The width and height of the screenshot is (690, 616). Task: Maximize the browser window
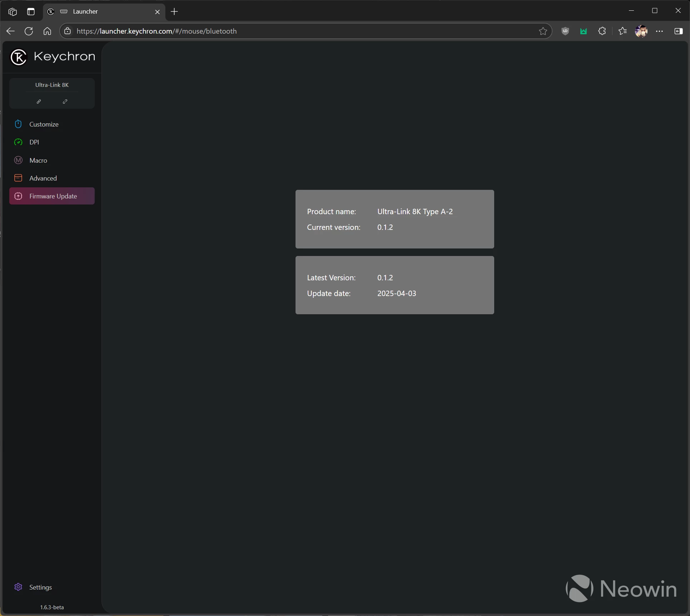655,11
